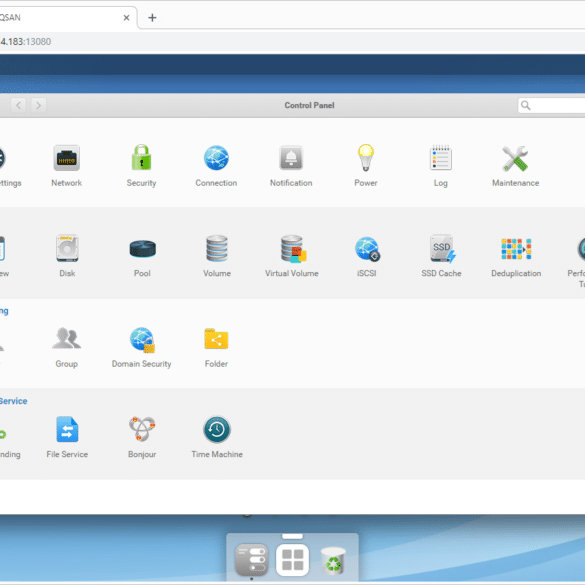Click the 'Time Machine' label text

pyautogui.click(x=217, y=454)
